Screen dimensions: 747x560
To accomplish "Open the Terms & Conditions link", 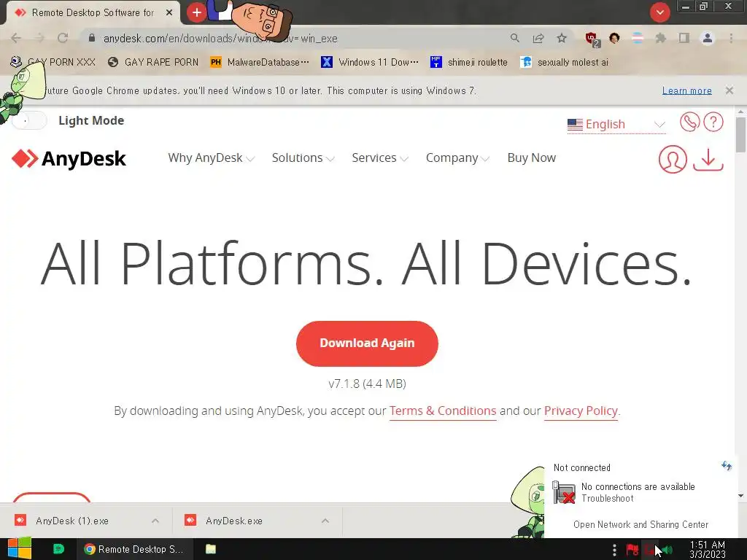I will (x=443, y=411).
